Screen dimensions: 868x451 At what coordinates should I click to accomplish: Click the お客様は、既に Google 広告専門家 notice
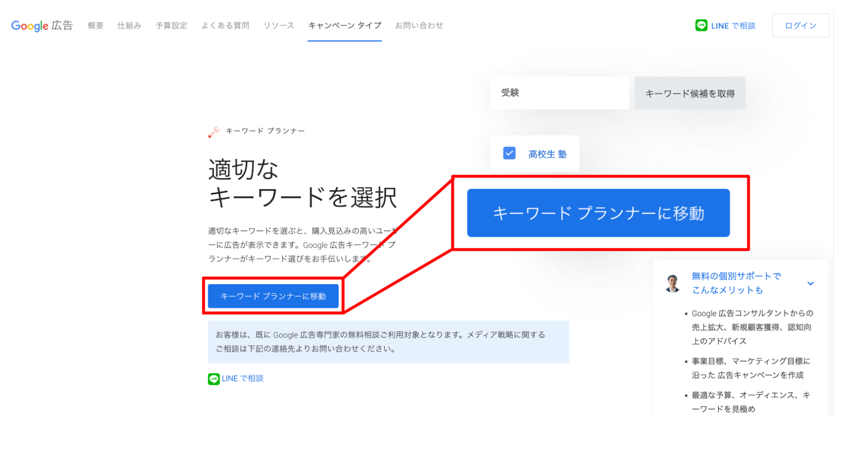[x=389, y=342]
